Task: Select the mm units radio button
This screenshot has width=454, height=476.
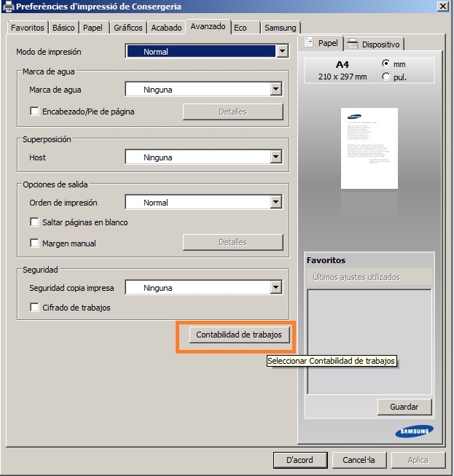Action: point(386,63)
